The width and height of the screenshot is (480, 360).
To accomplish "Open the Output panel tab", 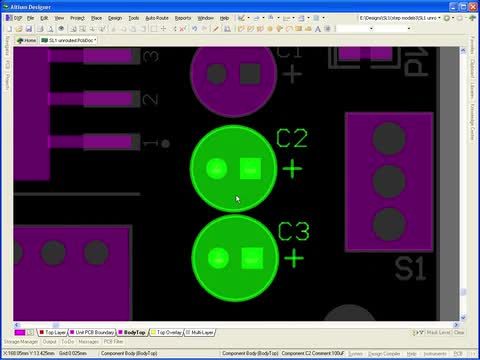I will 49,342.
